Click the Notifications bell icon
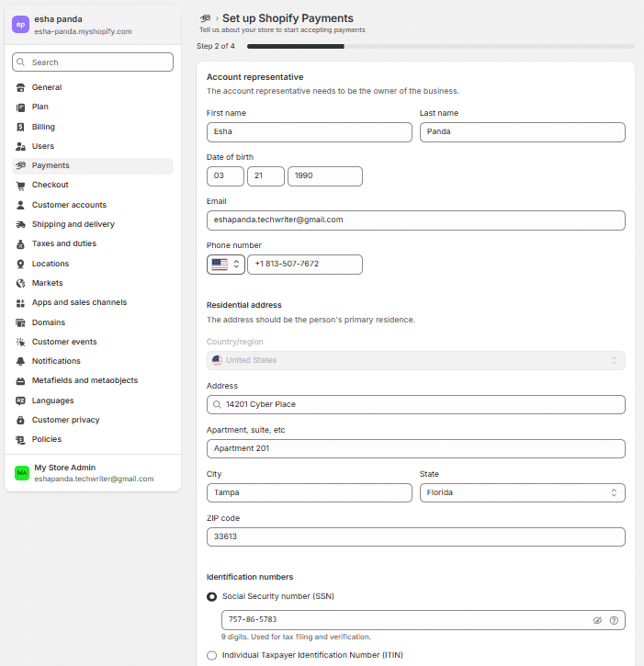 [20, 361]
